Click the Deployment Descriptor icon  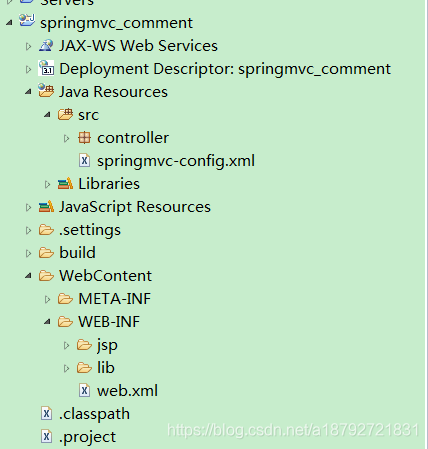(x=46, y=68)
